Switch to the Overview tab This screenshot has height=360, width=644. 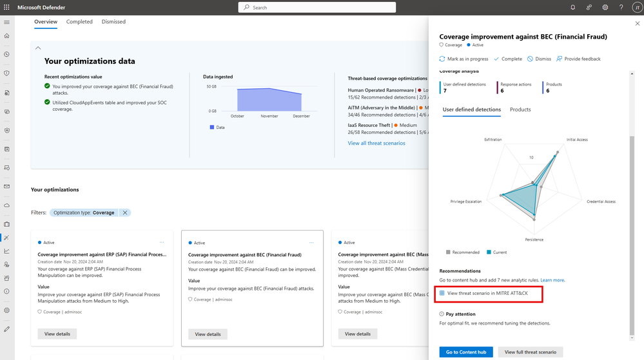(x=46, y=22)
